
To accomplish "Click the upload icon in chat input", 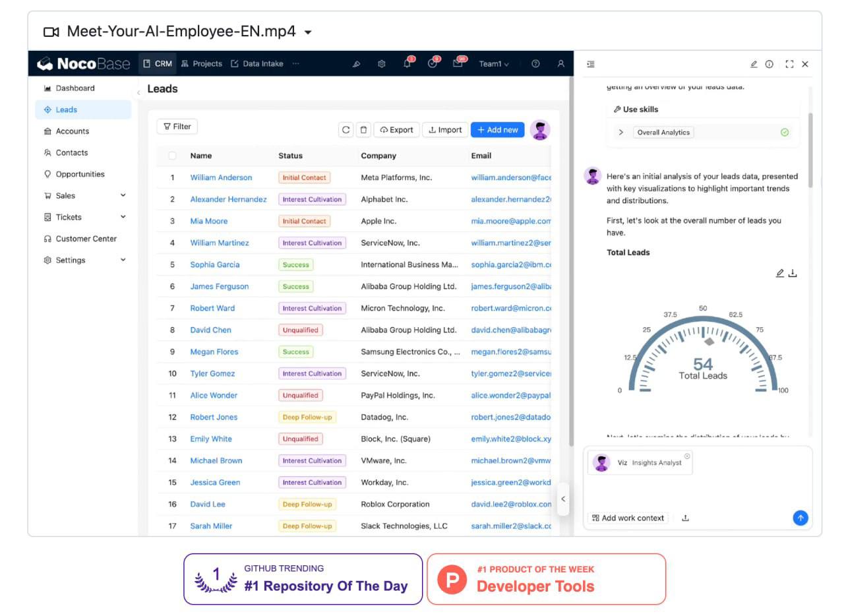I will (x=685, y=518).
